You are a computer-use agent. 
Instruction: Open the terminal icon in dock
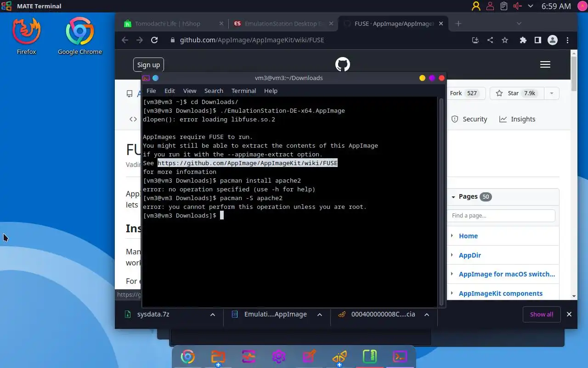pyautogui.click(x=400, y=356)
